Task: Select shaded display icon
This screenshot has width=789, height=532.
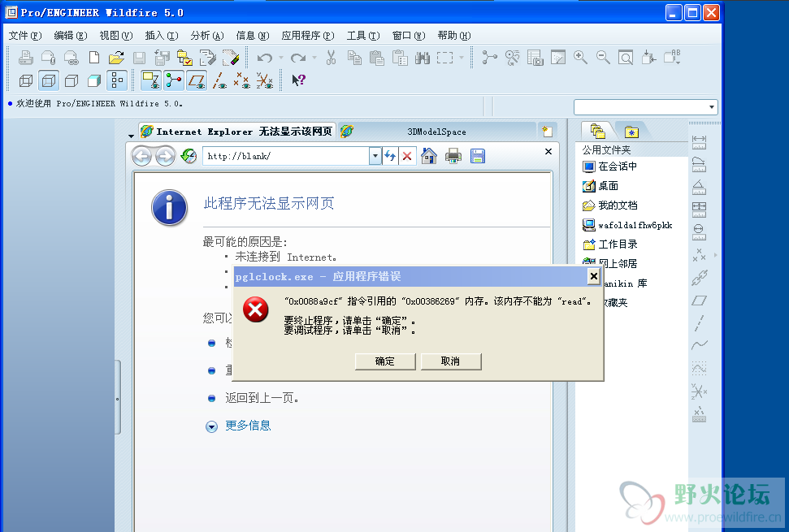Action: tap(94, 80)
